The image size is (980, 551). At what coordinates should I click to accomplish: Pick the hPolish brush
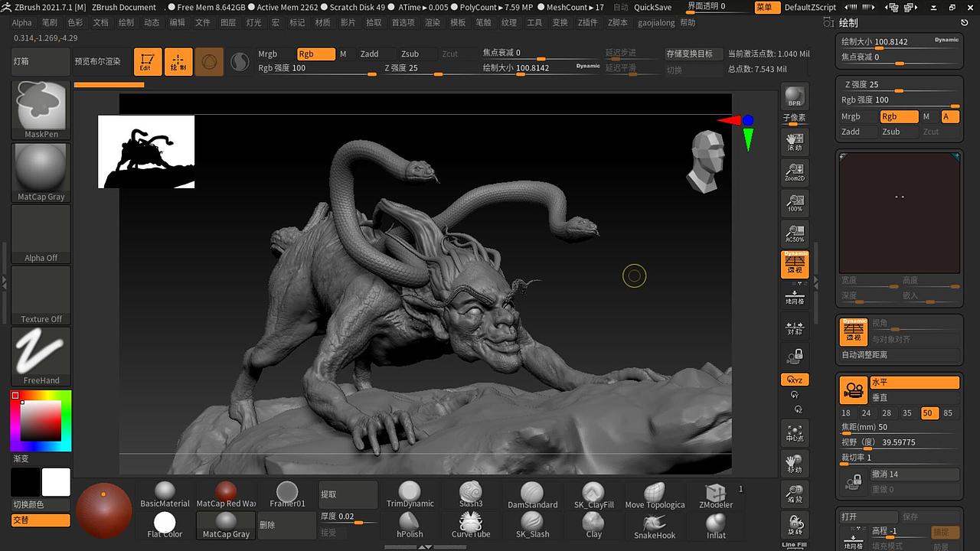pos(410,525)
